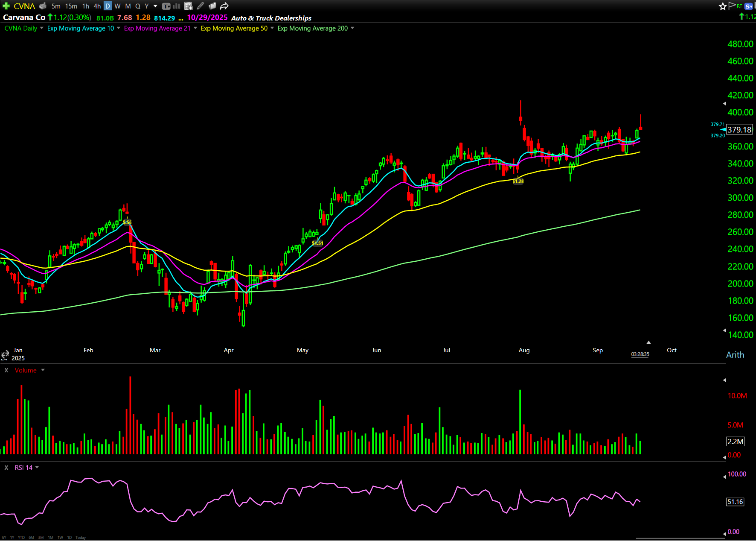Click the bar chart style icon

click(177, 6)
